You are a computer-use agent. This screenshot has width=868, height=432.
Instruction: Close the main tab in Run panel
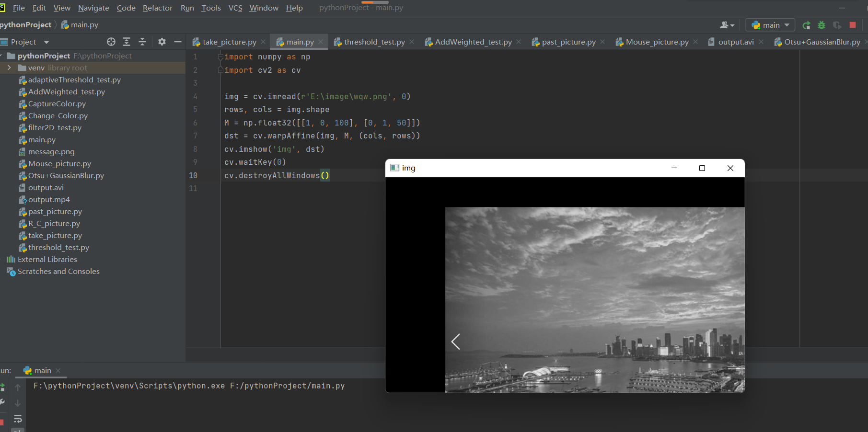pyautogui.click(x=58, y=371)
